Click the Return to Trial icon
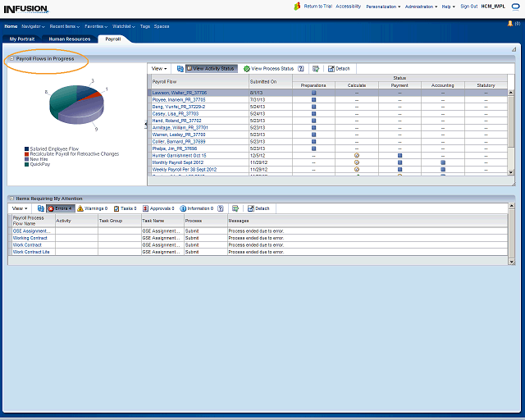 (x=297, y=6)
